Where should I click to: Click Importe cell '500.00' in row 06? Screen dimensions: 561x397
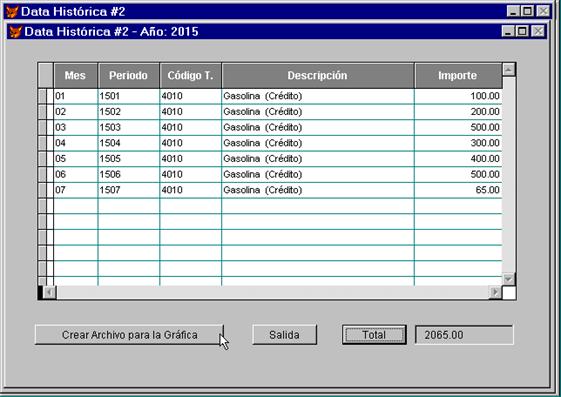point(458,175)
